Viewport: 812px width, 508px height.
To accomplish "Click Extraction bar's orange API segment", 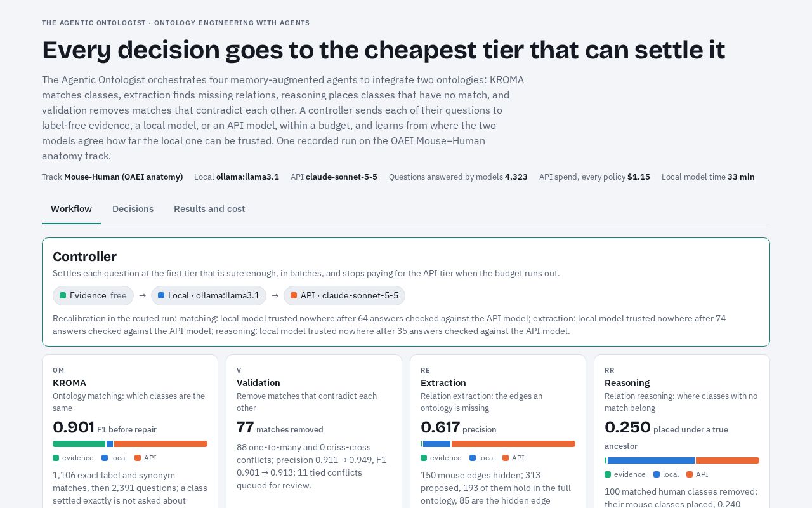I will click(513, 444).
